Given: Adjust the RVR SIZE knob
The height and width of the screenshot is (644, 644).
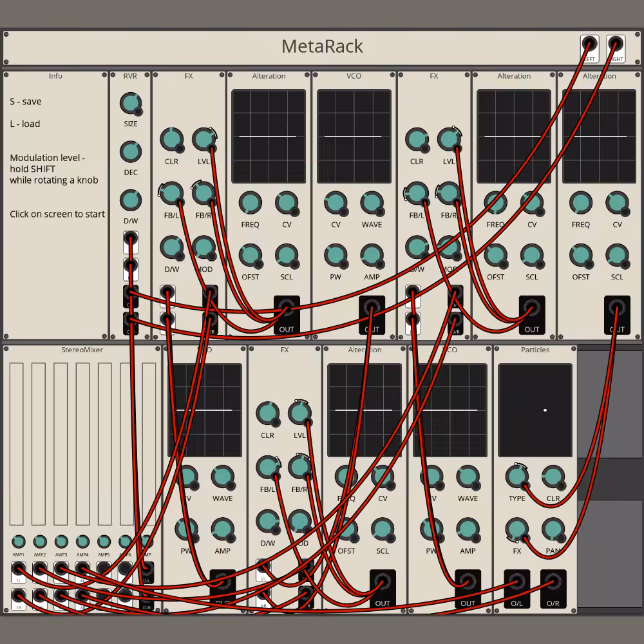Looking at the screenshot, I should 131,103.
